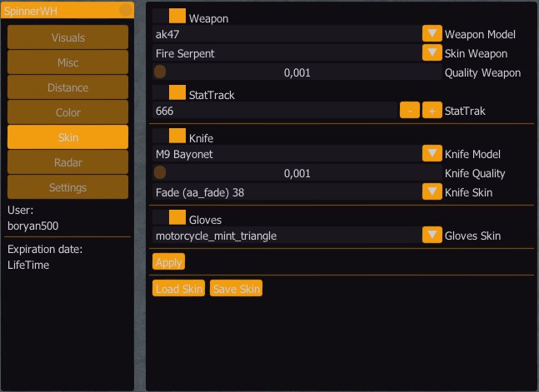The height and width of the screenshot is (392, 539).
Task: Select the Skin tab
Action: (x=67, y=137)
